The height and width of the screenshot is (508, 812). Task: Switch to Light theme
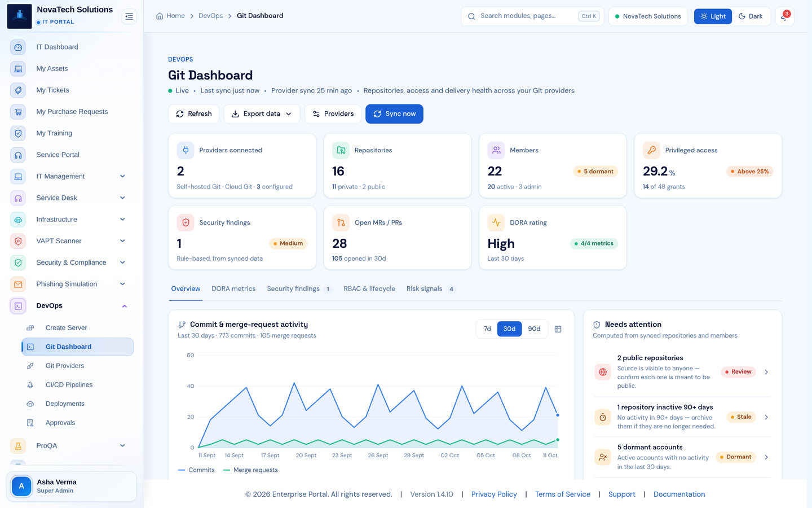[x=713, y=16]
